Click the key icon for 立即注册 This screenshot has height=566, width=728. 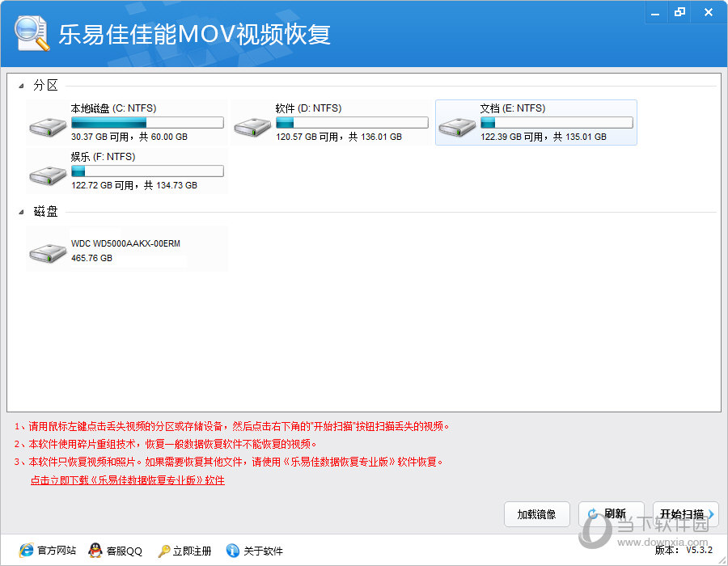click(164, 551)
